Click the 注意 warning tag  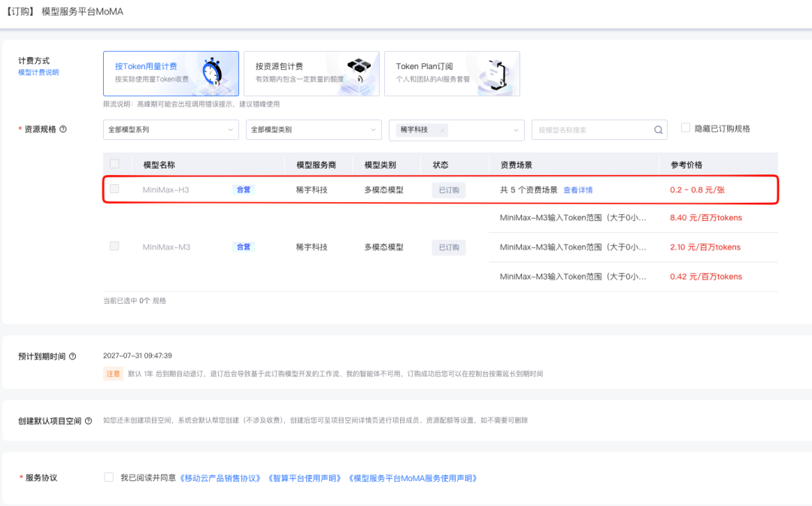[x=113, y=374]
